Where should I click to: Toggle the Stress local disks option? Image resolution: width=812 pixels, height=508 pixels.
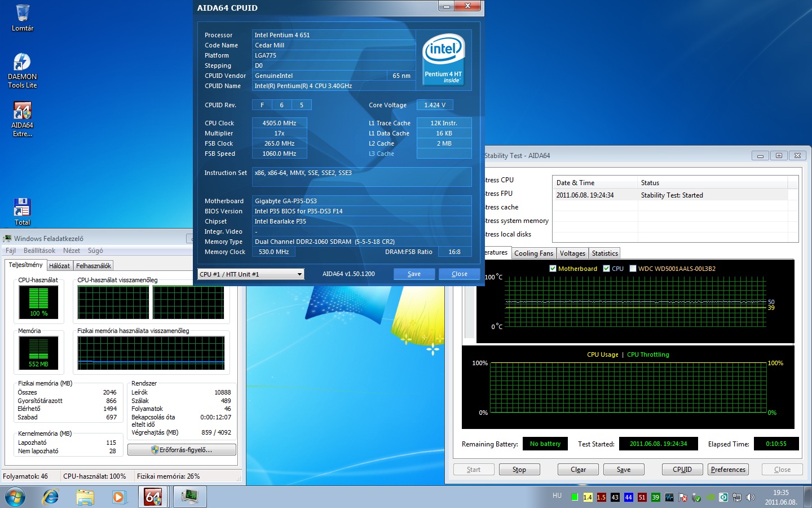point(508,234)
